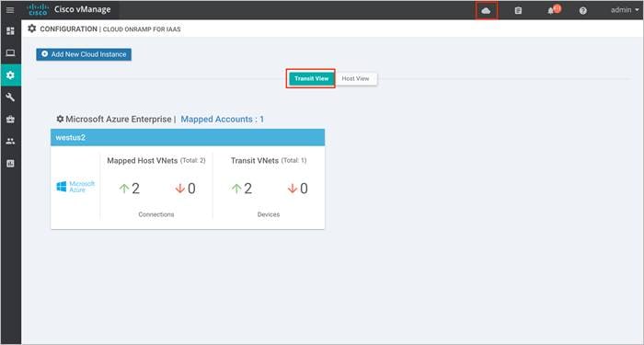Click the Microsoft Azure logo

[75, 187]
